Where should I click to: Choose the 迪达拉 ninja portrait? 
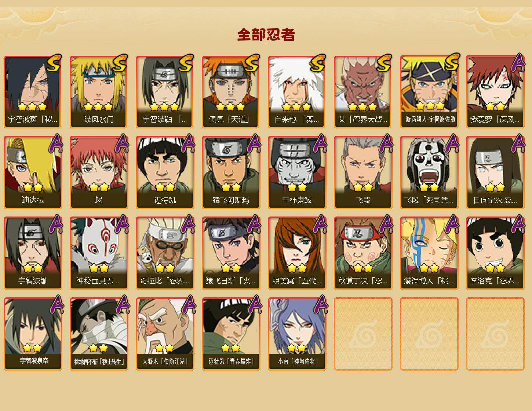pos(33,172)
